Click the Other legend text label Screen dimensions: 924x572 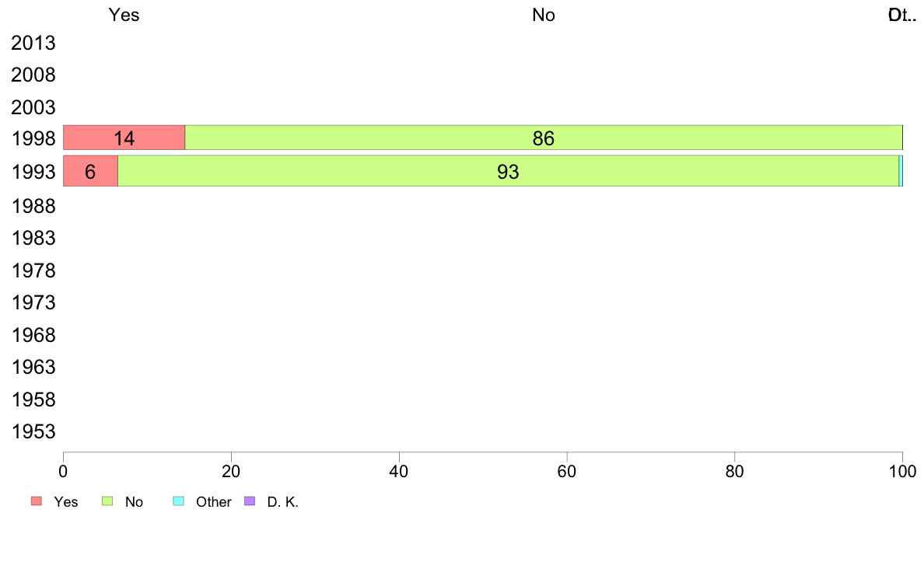[214, 502]
